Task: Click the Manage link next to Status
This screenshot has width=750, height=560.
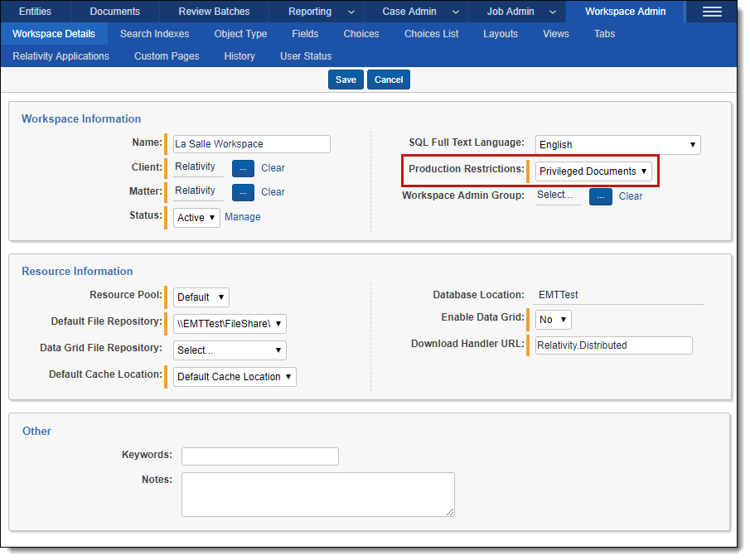Action: [x=243, y=217]
